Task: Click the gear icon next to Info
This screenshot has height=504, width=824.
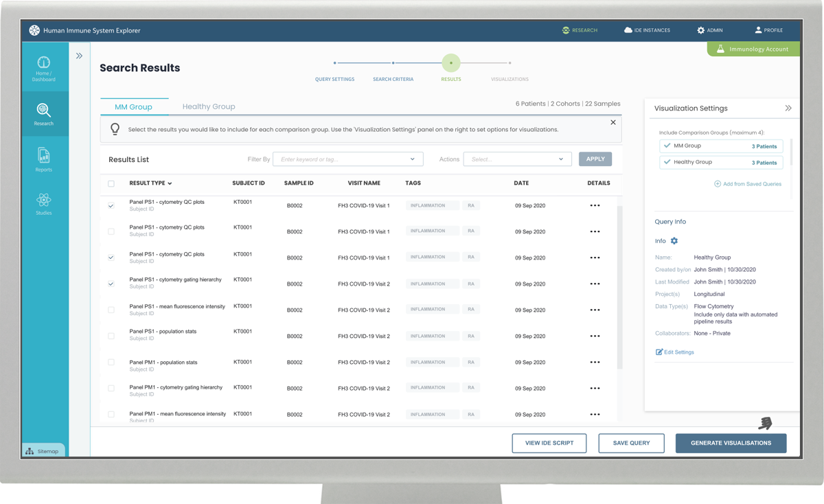Action: (x=674, y=241)
